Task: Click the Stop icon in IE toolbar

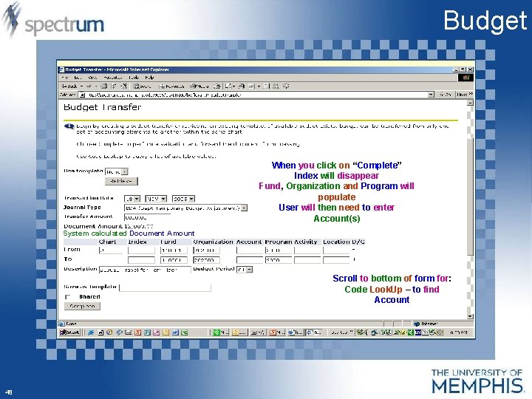Action: [104, 86]
